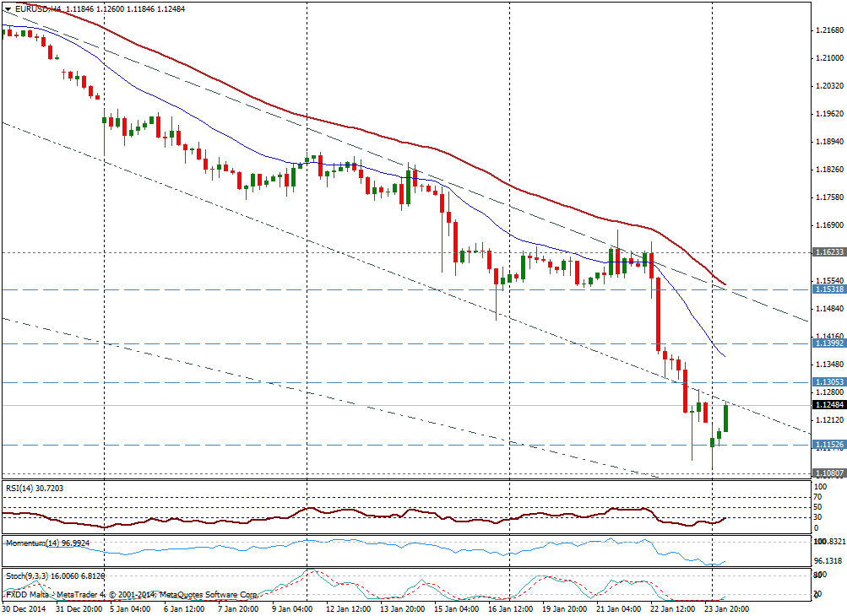Select the 1.16233 horizontal level price tag
Image resolution: width=847 pixels, height=616 pixels.
829,252
